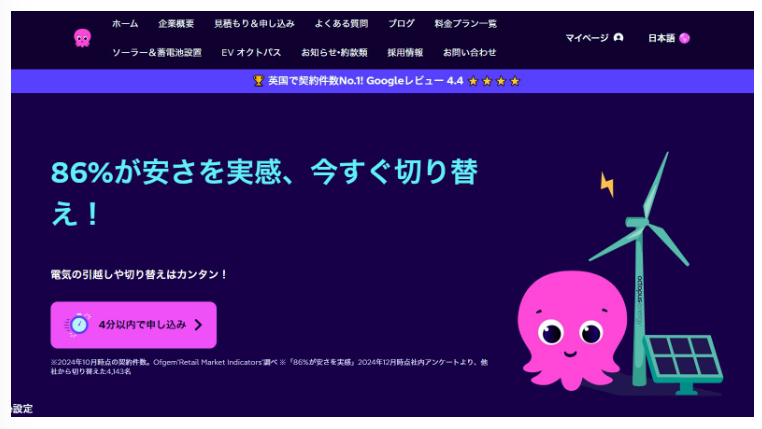Viewport: 762px width, 429px height.
Task: Open 採用情報 page
Action: point(405,52)
